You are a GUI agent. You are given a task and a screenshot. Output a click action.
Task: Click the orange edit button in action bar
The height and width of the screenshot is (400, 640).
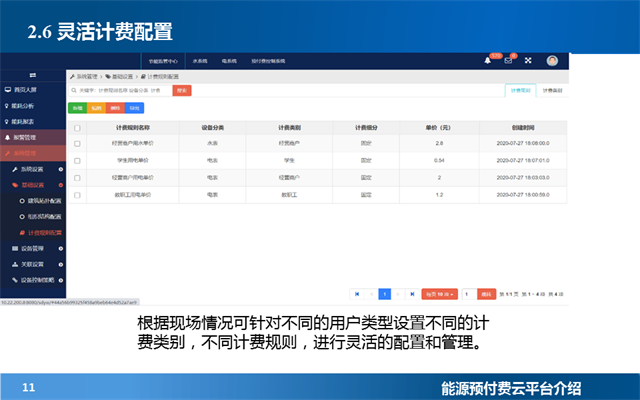pyautogui.click(x=96, y=108)
